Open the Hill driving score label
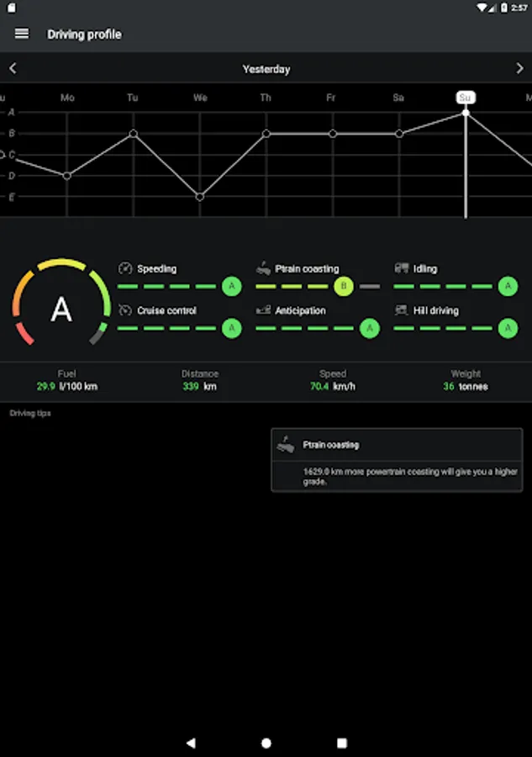 click(436, 310)
